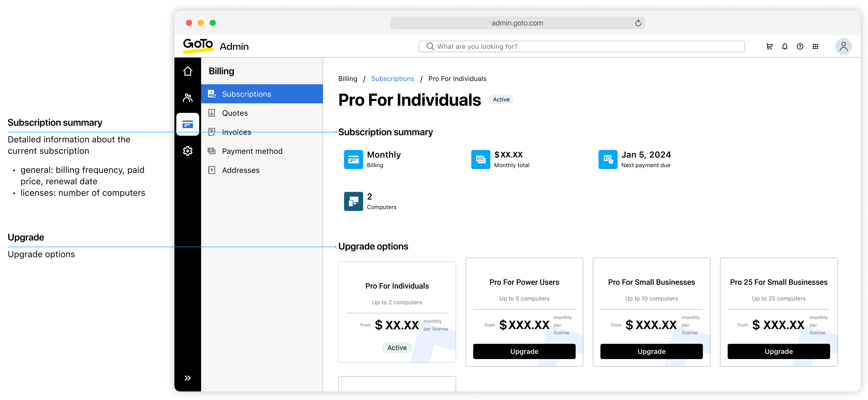The image size is (868, 400).
Task: Click the Pro For Individuals page title
Action: coord(409,100)
